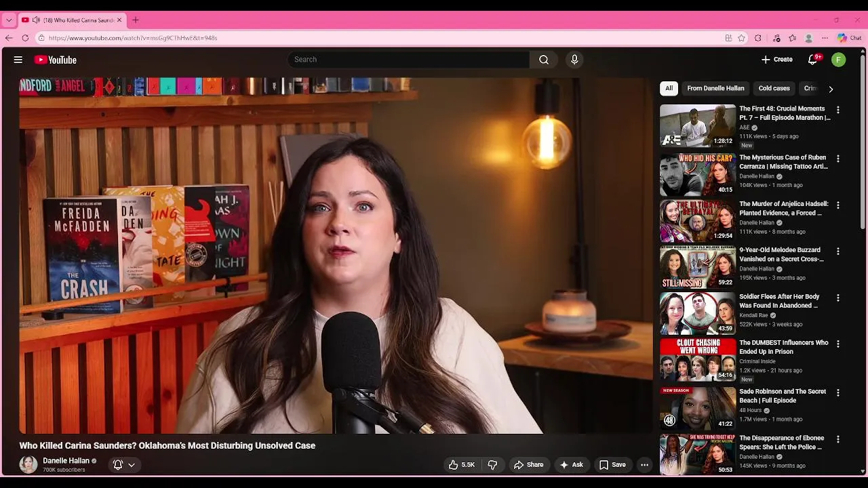
Task: Select From Danelle Hallan filter chip
Action: [715, 88]
